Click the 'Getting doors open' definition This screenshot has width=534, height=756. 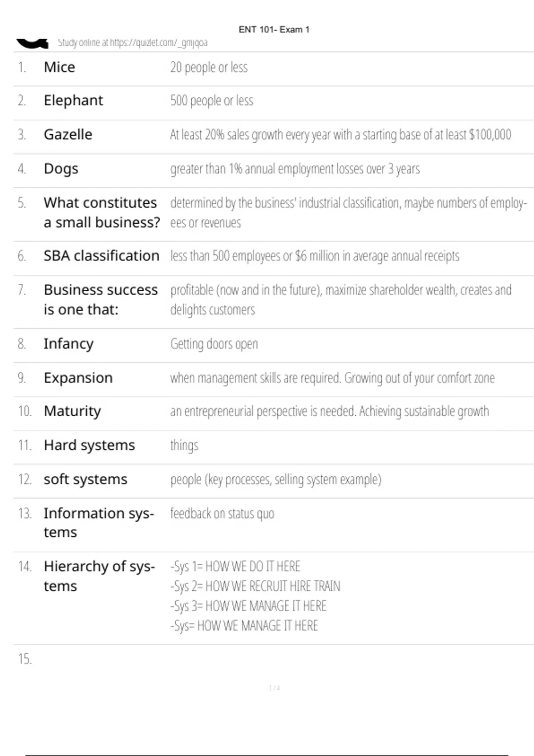(x=214, y=344)
